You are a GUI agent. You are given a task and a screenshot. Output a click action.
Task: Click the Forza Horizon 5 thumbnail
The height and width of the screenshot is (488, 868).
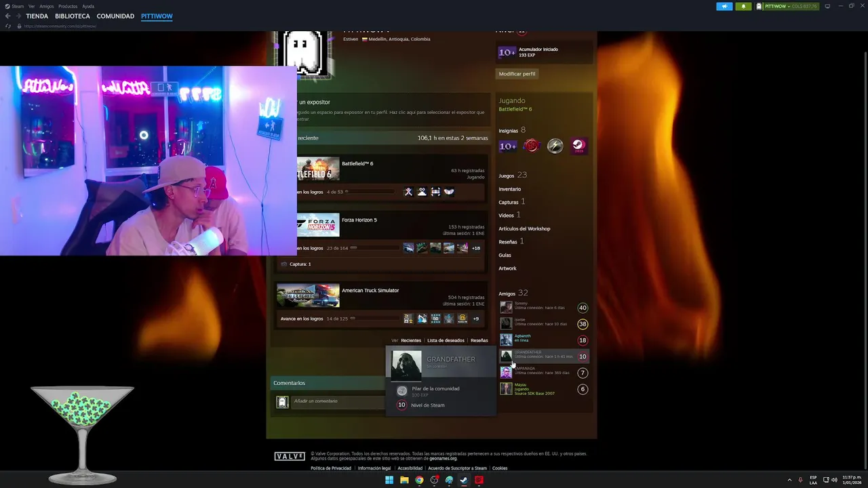(x=318, y=225)
